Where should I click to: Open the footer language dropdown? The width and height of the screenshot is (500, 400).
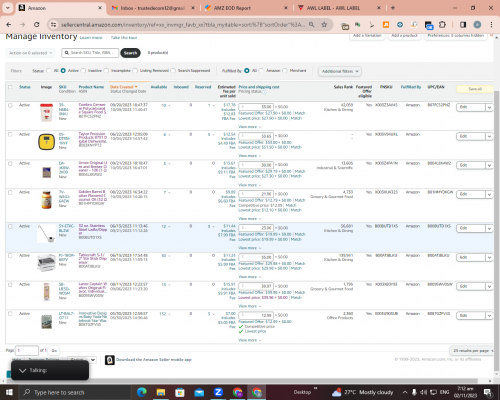point(82,360)
